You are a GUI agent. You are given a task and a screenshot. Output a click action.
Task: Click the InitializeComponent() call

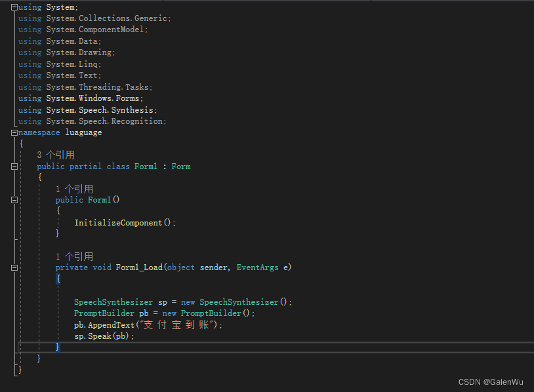122,223
